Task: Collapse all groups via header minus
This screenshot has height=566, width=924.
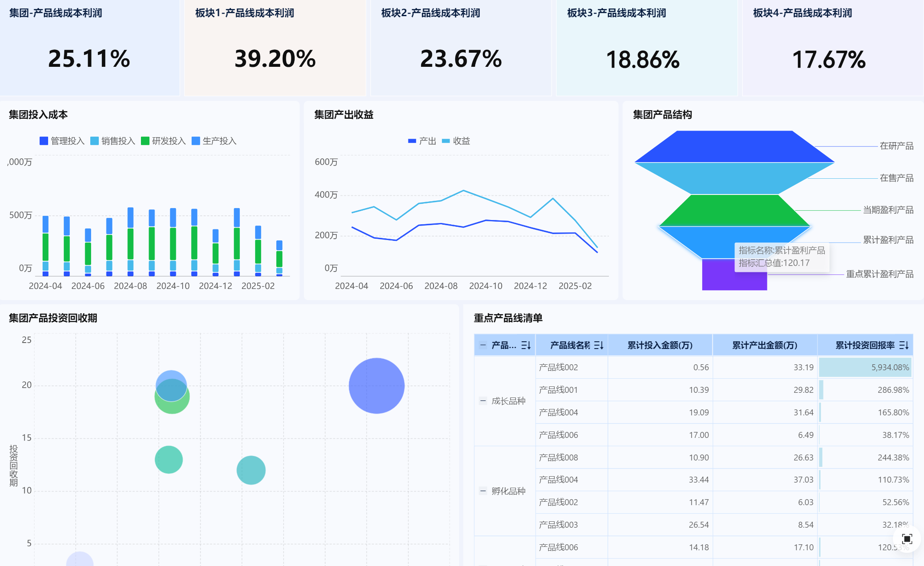Action: click(x=483, y=345)
